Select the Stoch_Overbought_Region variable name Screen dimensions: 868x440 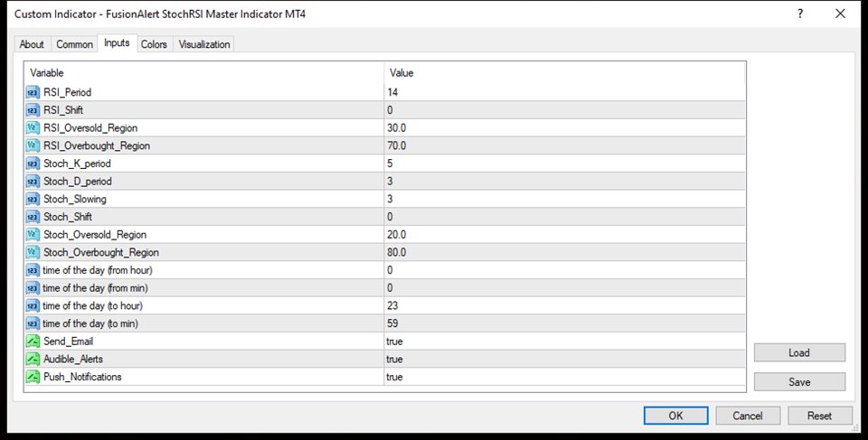point(101,252)
